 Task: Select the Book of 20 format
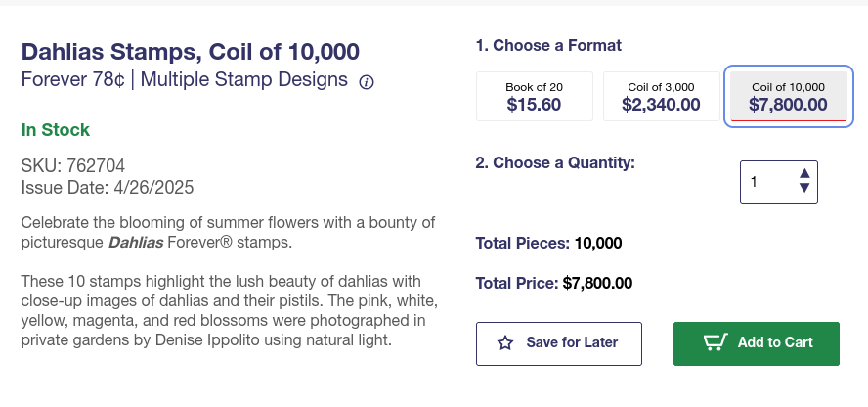[534, 96]
